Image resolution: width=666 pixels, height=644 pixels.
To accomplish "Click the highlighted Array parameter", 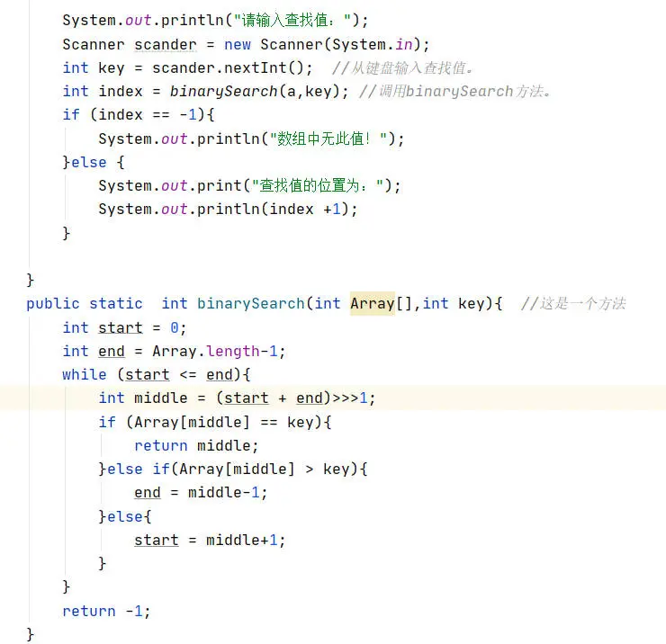I will 372,303.
